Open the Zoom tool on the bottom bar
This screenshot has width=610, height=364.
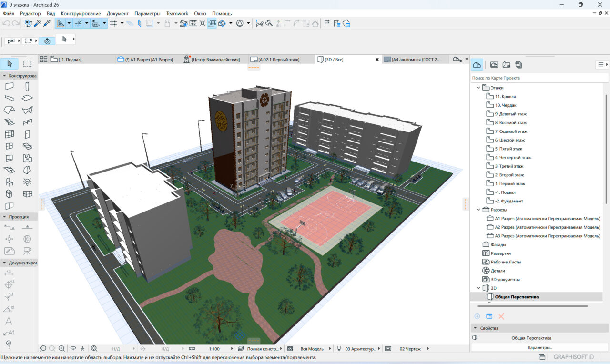(x=61, y=348)
